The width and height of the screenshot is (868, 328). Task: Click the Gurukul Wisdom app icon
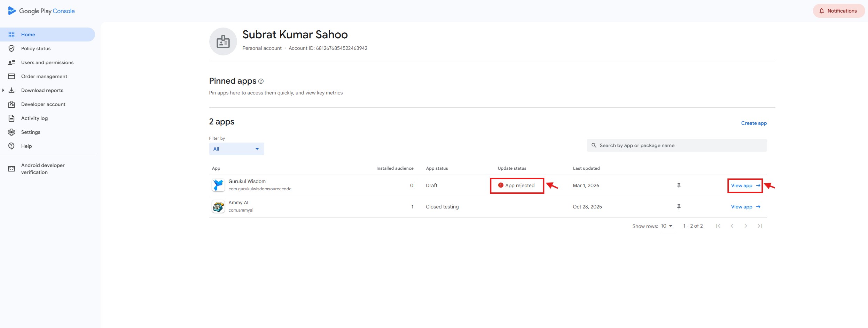click(218, 185)
